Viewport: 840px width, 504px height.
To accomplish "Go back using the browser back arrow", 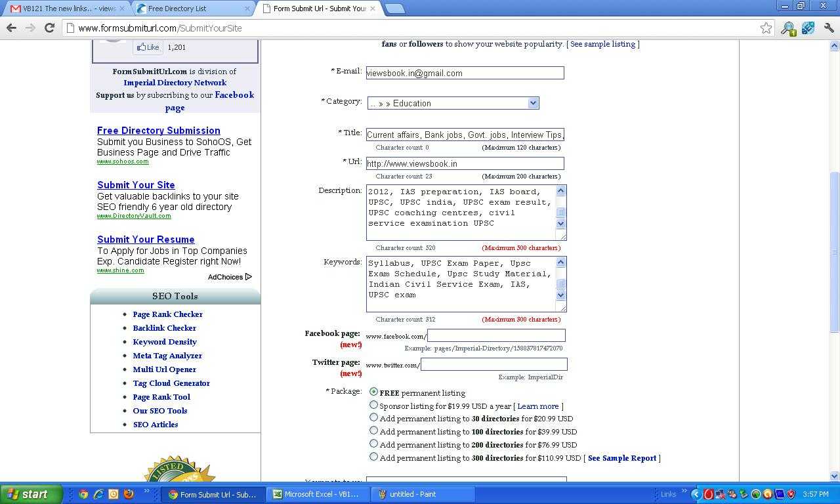I will coord(11,28).
